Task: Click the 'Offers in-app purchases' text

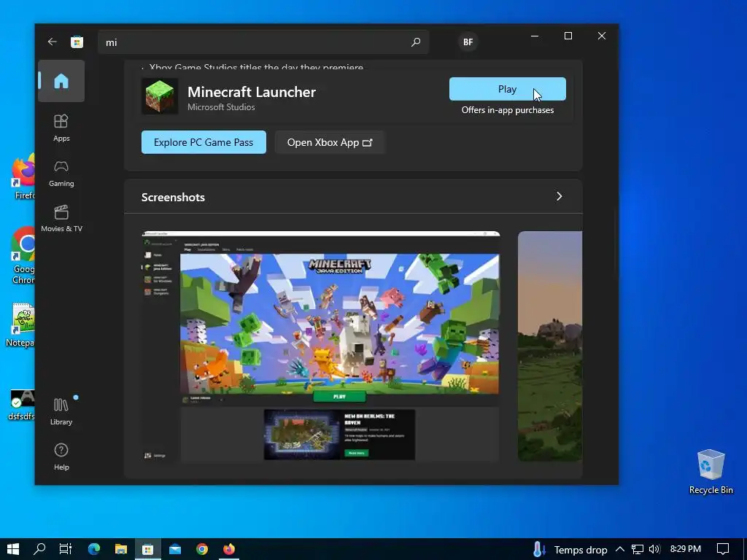Action: click(508, 110)
